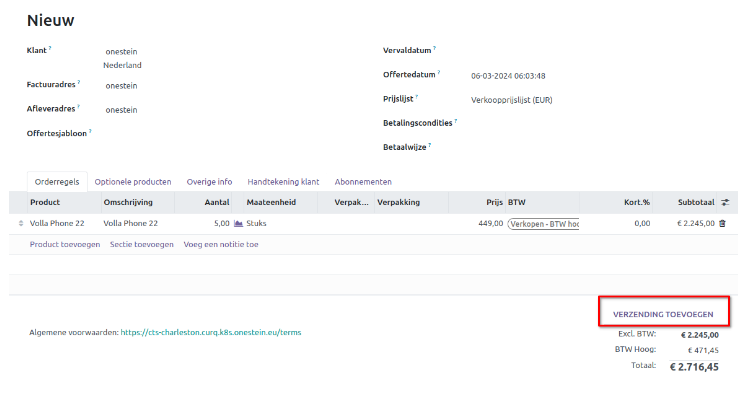Select the BTW tag Verkopen - BTW hoog
Image resolution: width=746 pixels, height=398 pixels.
(x=543, y=224)
